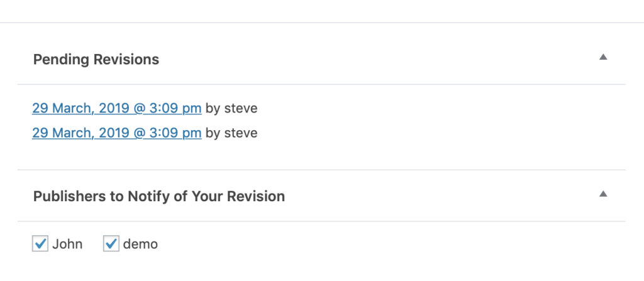Click "by steve" beside the upper revision

click(231, 108)
